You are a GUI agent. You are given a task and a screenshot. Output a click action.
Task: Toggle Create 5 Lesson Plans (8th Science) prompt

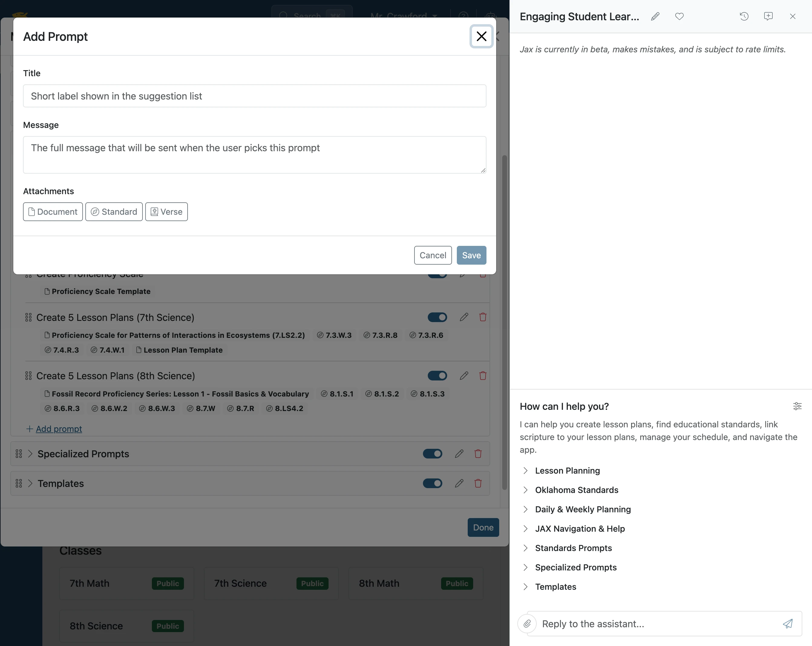(437, 376)
